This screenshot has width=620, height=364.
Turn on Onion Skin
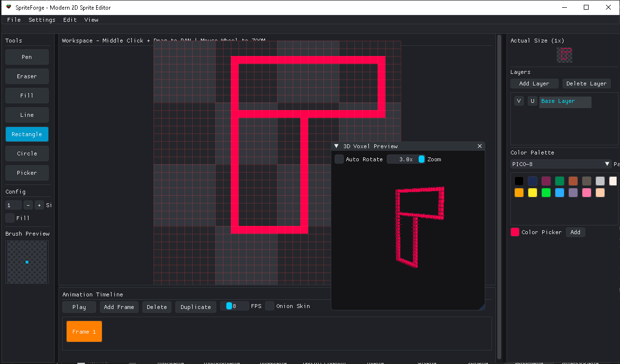coord(269,306)
